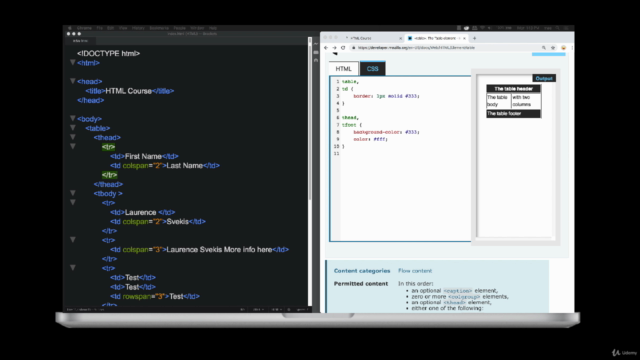Collapse the fold arrow for the Test row <tr>
Image resolution: width=640 pixels, height=360 pixels.
coord(73,268)
